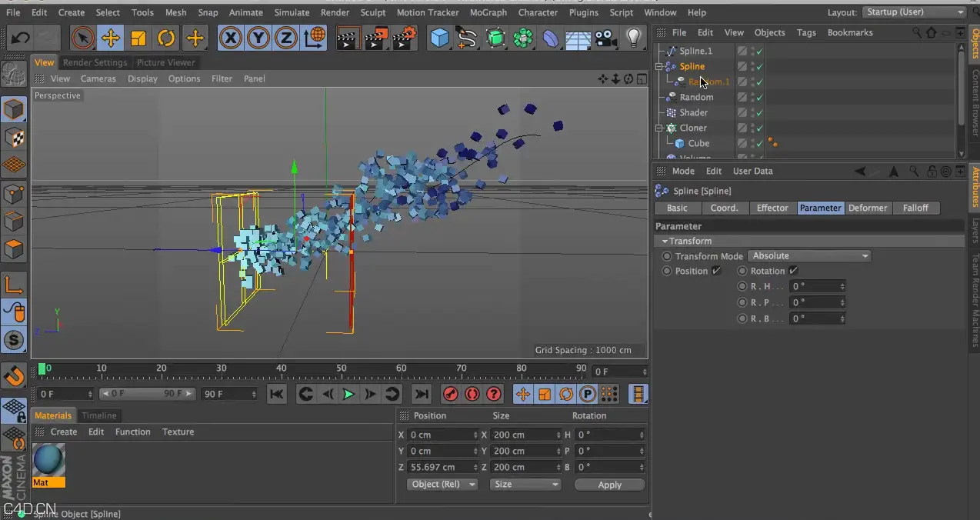Toggle the green enable checkmark for Shader
The width and height of the screenshot is (980, 520).
tap(759, 112)
